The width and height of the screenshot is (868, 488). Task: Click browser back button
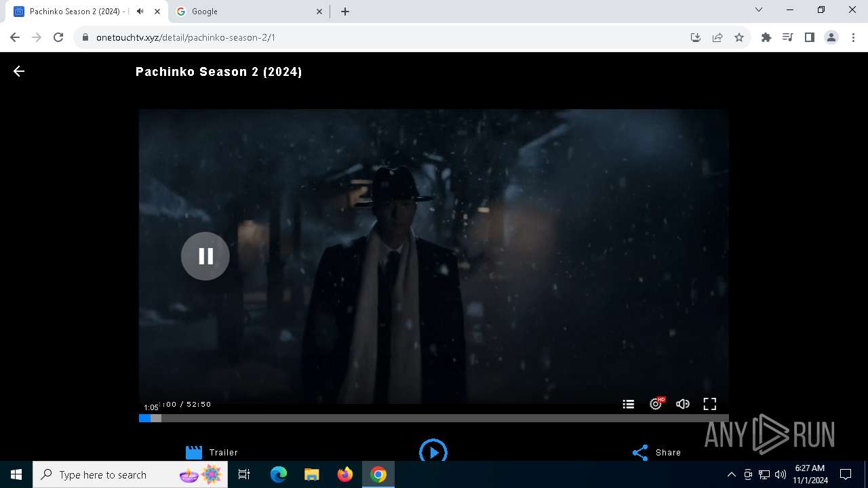click(x=15, y=37)
